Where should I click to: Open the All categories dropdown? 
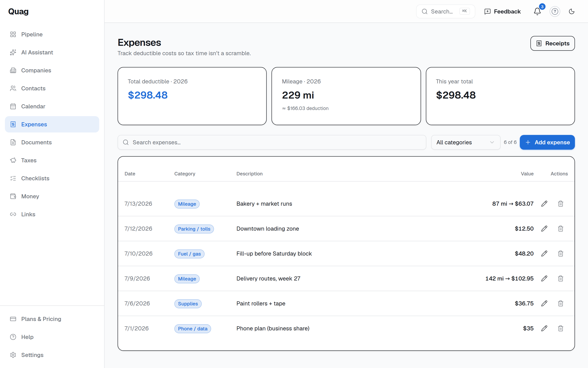(x=465, y=142)
